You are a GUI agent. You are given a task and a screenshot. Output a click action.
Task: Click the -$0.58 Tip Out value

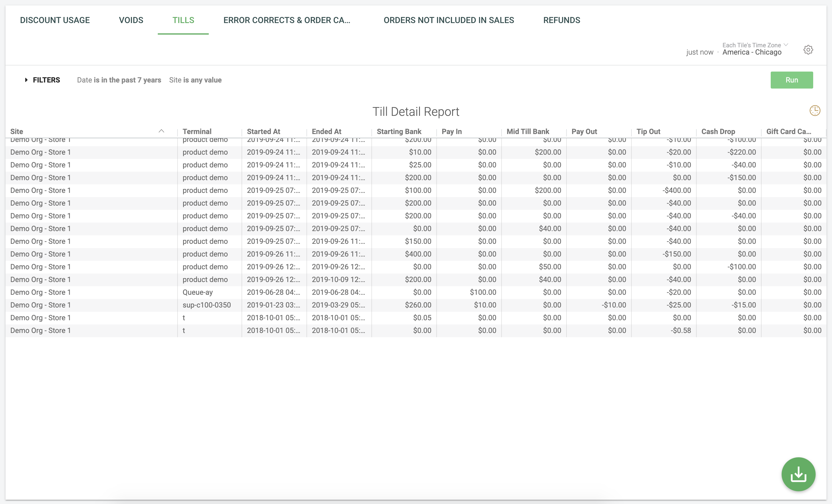click(680, 331)
